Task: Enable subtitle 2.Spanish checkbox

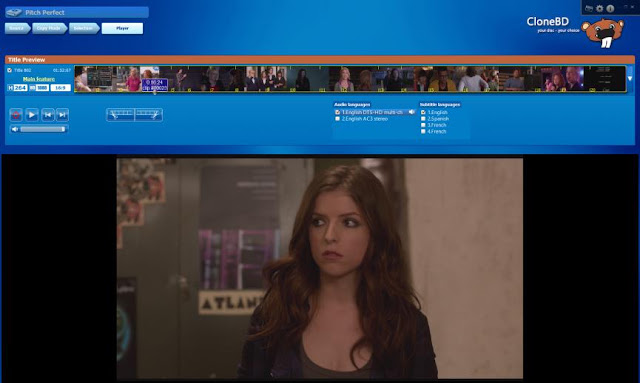Action: 423,118
